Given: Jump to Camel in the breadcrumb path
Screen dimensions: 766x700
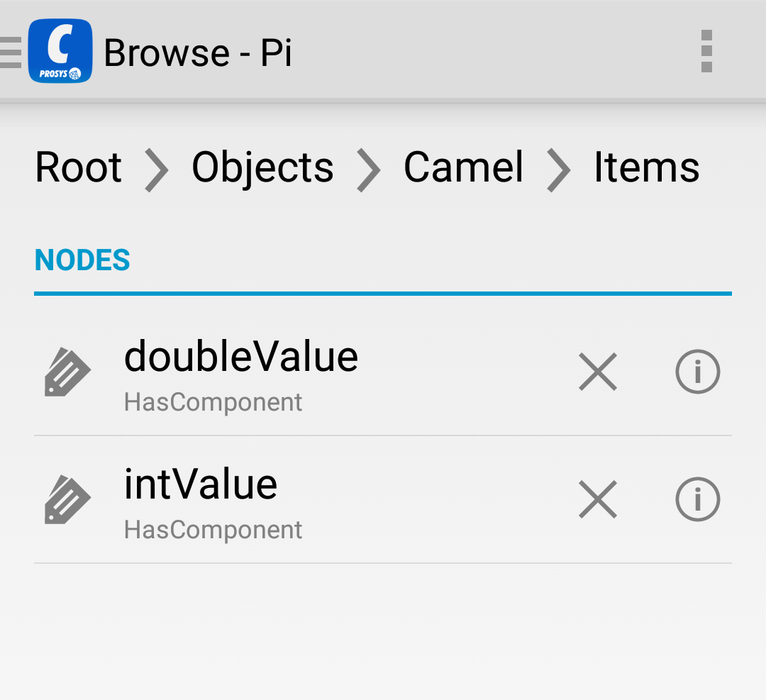Looking at the screenshot, I should (463, 168).
